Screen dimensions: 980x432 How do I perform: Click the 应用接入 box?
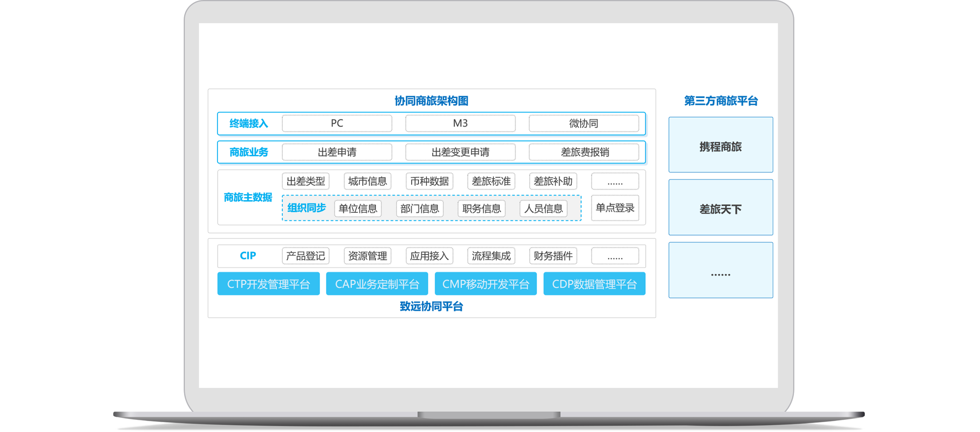429,255
